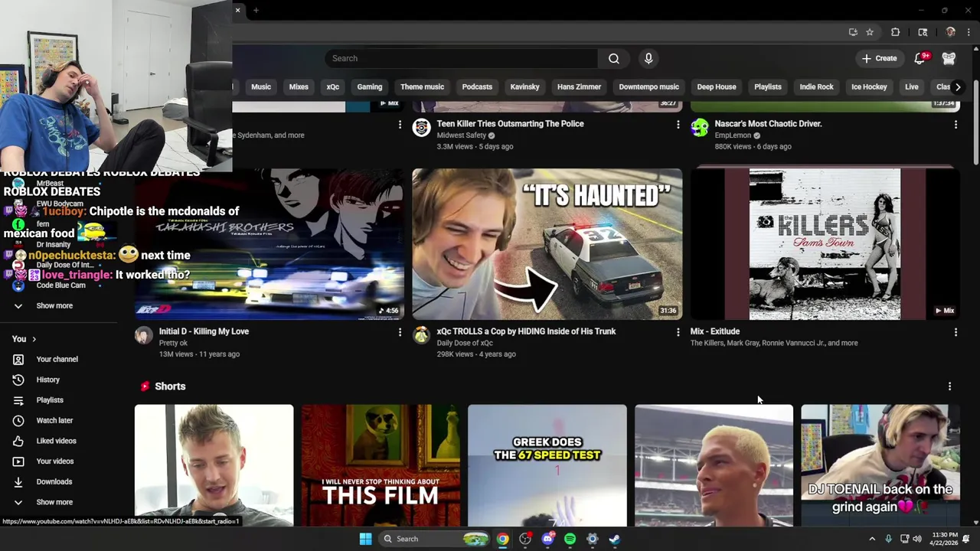Click the volume speaker tray icon
The image size is (980, 551).
point(916,539)
